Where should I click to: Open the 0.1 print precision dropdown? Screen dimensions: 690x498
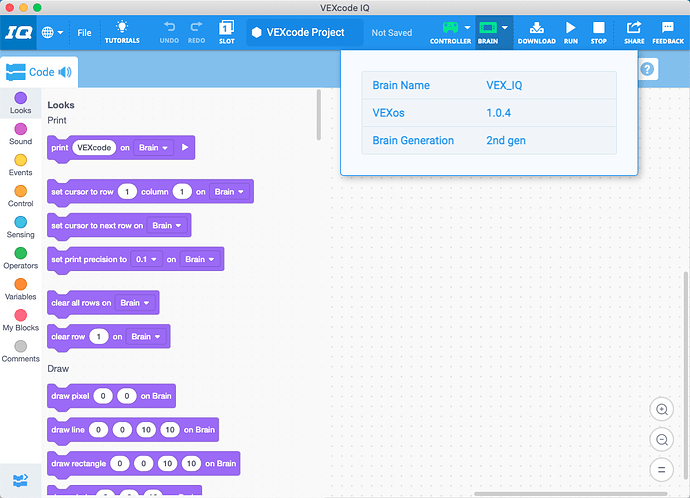(x=147, y=260)
